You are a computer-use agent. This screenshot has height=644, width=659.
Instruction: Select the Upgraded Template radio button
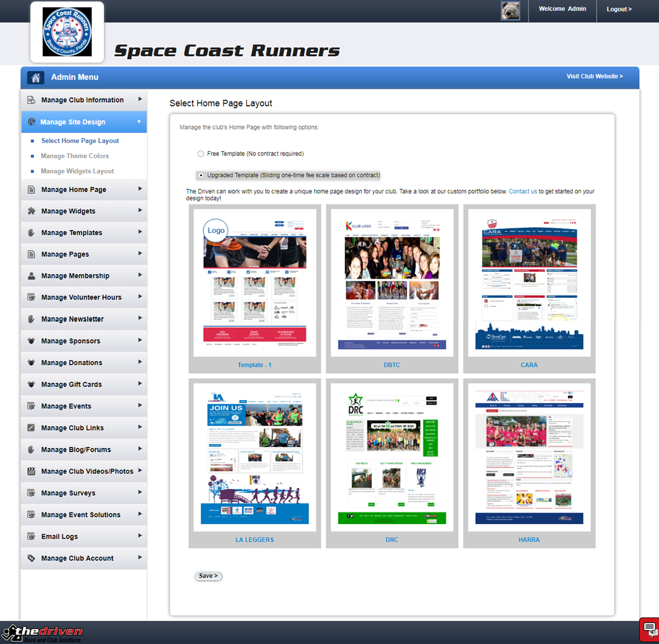[x=201, y=175]
